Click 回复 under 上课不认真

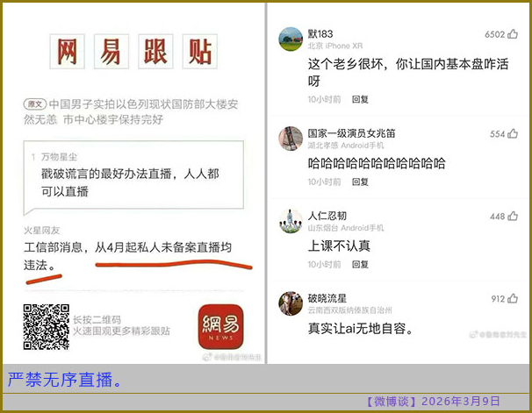coord(360,264)
